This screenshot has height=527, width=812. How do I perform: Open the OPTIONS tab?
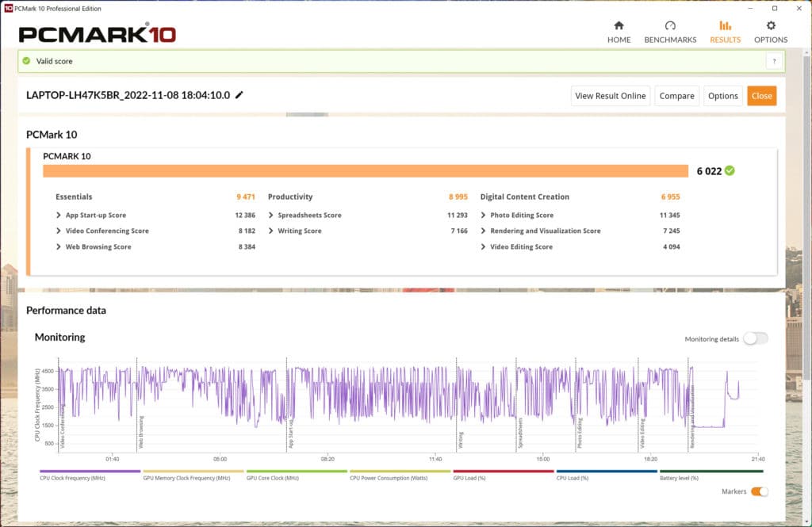(771, 32)
